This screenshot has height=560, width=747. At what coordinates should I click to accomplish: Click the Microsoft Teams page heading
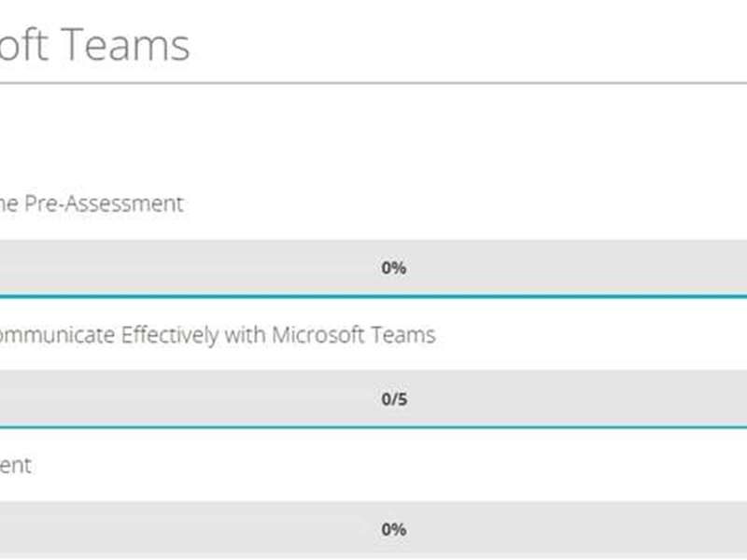pos(93,44)
